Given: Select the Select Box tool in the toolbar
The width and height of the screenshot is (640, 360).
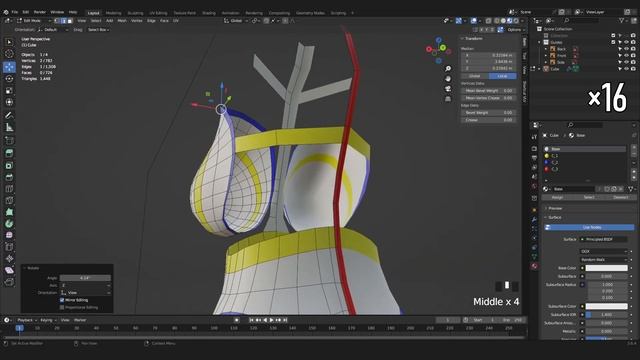Looking at the screenshot, I should click(9, 42).
